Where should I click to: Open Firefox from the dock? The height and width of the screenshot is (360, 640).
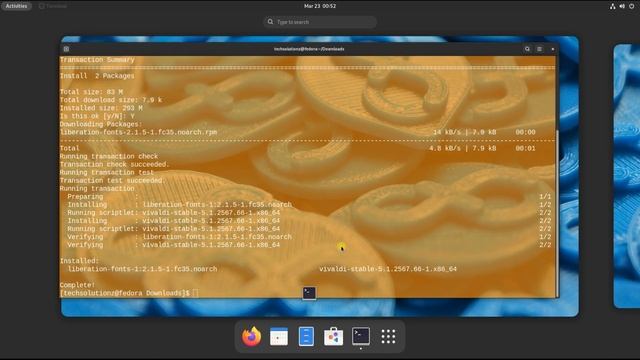[x=251, y=337]
